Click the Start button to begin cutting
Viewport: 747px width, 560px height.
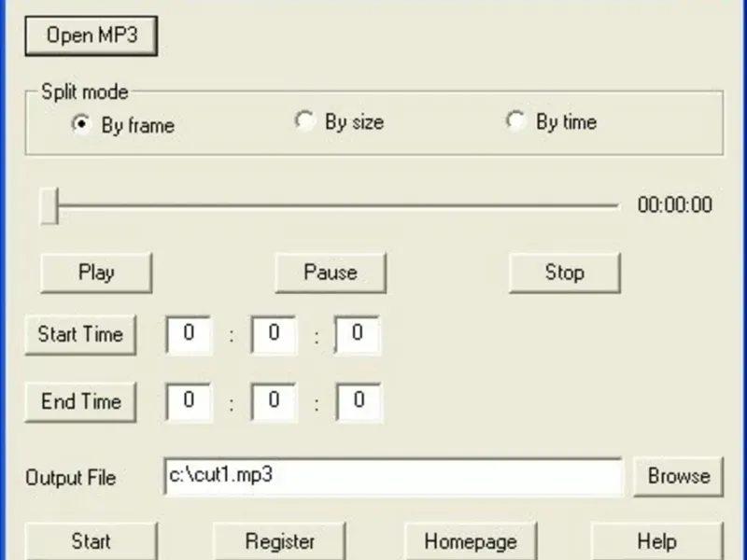[x=91, y=541]
